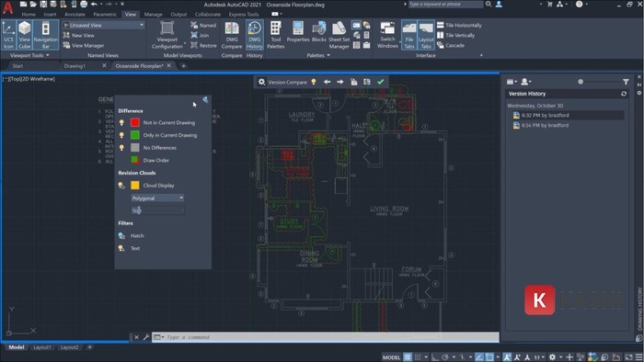644x362 pixels.
Task: Toggle MODEL space in status bar
Action: pos(391,357)
